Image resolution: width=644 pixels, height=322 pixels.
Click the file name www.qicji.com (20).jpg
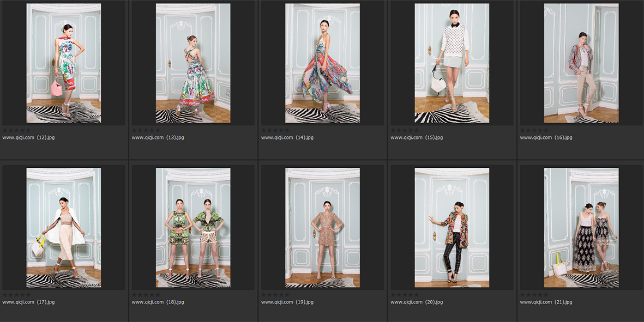coord(417,302)
